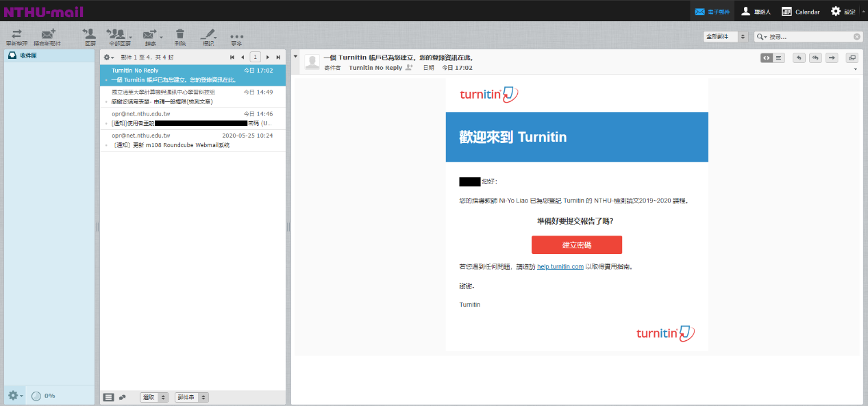
Task: Click the Turnitin logo at email bottom
Action: point(665,333)
